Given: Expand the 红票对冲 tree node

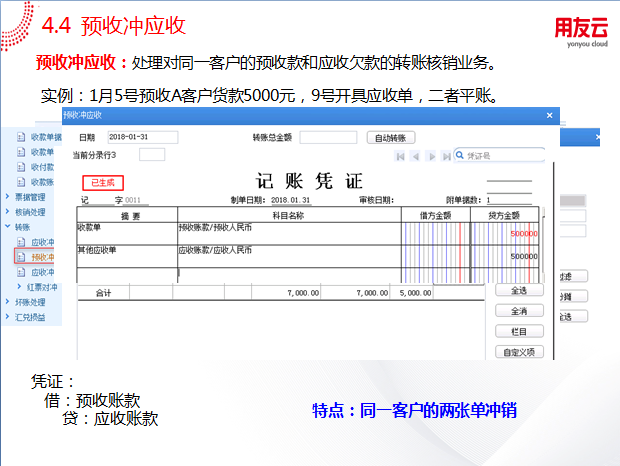Looking at the screenshot, I should 19,286.
